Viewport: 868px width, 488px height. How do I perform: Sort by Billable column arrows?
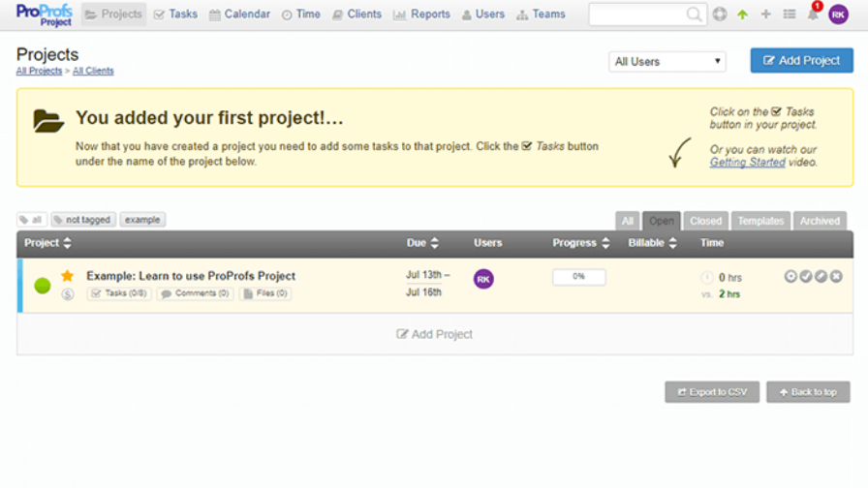[672, 243]
